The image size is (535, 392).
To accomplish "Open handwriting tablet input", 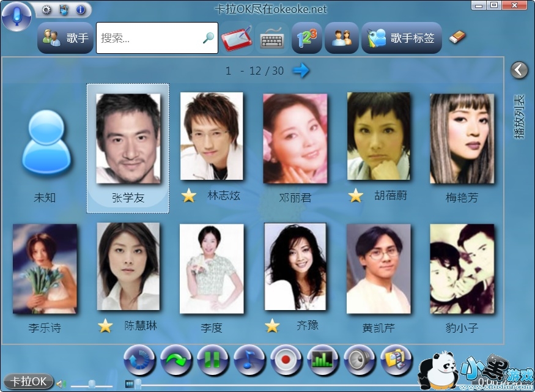I will (237, 39).
